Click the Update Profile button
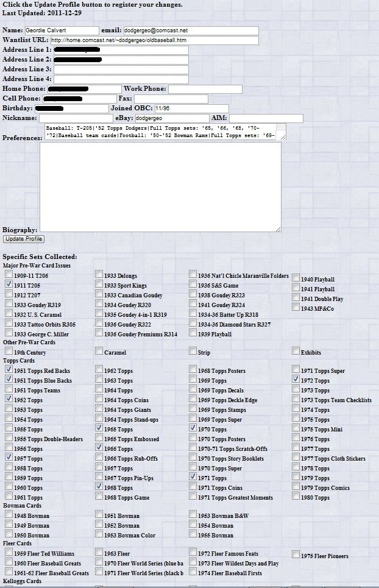Screen dimensions: 379x588 point(24,239)
